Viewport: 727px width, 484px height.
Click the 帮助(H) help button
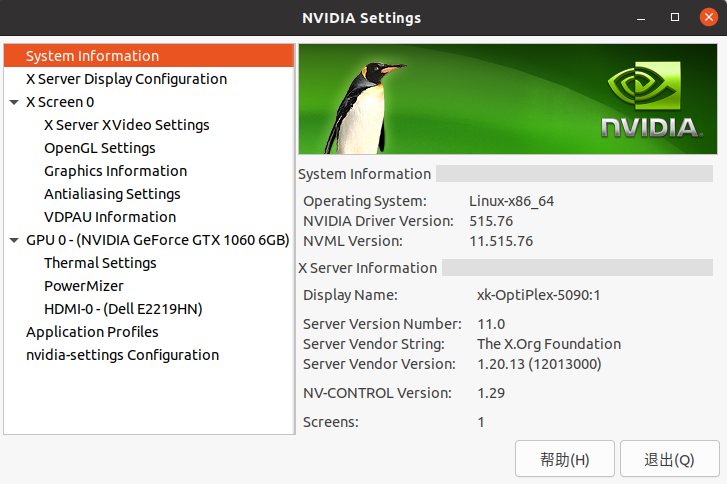(564, 460)
